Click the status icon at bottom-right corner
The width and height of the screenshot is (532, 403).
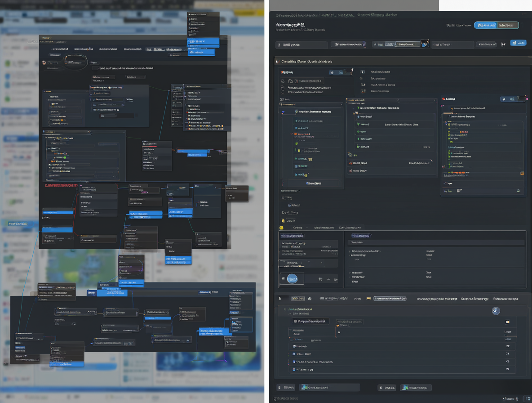528,399
